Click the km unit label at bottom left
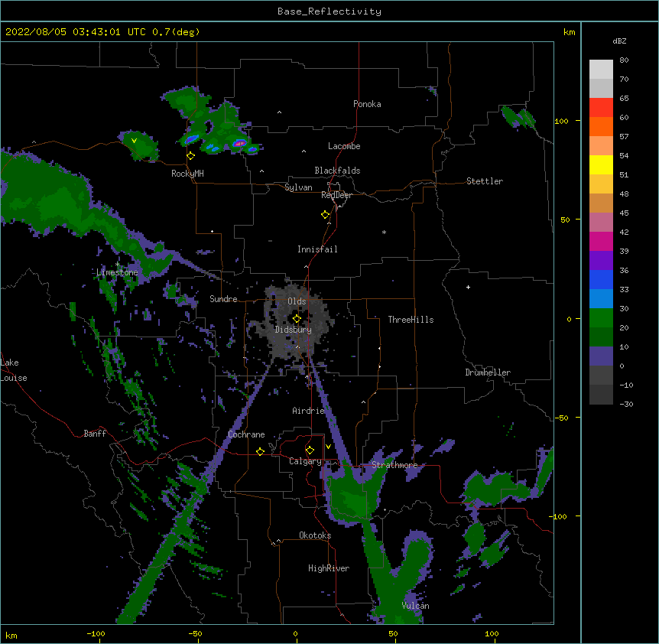659x644 pixels. (11, 635)
